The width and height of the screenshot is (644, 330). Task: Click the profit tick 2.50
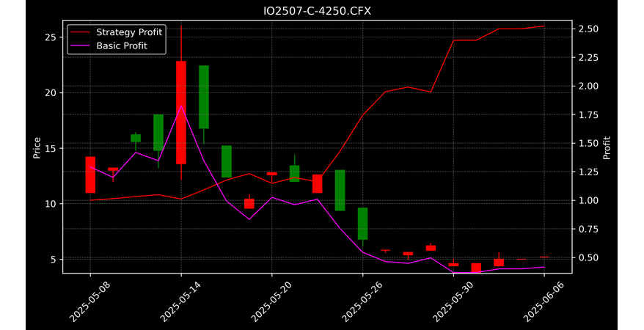coord(587,29)
